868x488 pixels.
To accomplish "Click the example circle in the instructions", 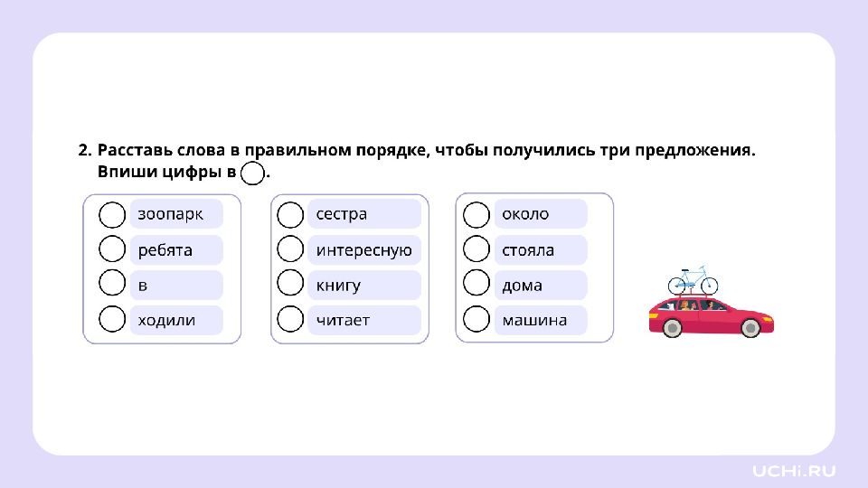I will [252, 173].
